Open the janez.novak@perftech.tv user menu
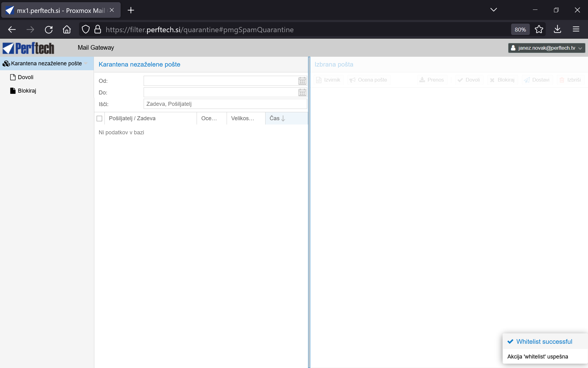 [x=547, y=48]
